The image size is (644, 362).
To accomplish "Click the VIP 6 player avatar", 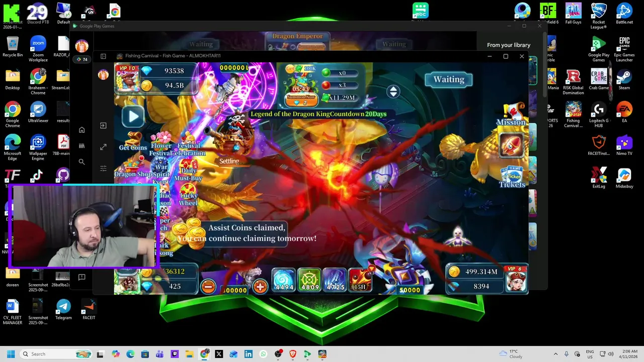I will click(515, 279).
